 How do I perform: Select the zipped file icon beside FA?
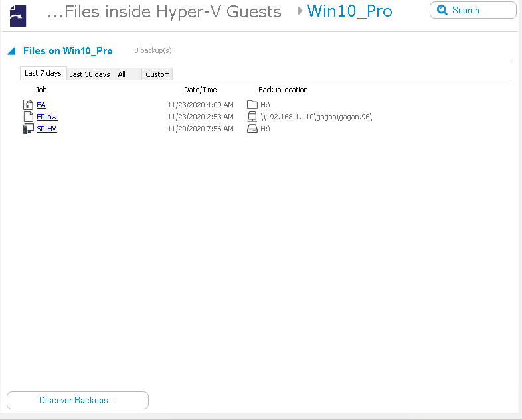(28, 105)
